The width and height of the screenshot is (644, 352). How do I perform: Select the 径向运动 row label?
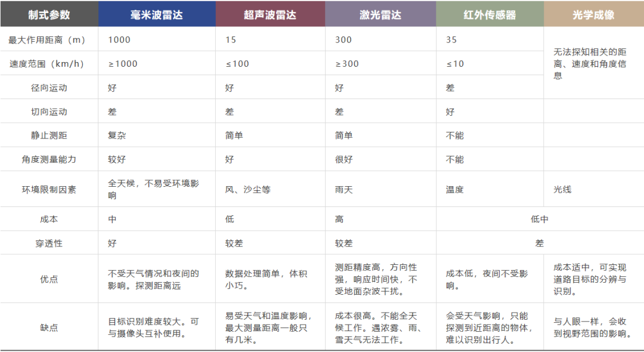pos(49,87)
